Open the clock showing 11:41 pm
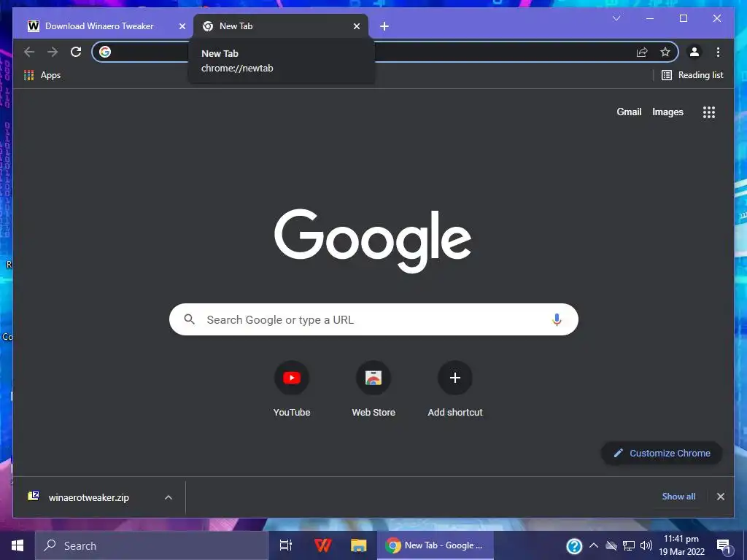Viewport: 747px width, 560px height. coord(682,545)
